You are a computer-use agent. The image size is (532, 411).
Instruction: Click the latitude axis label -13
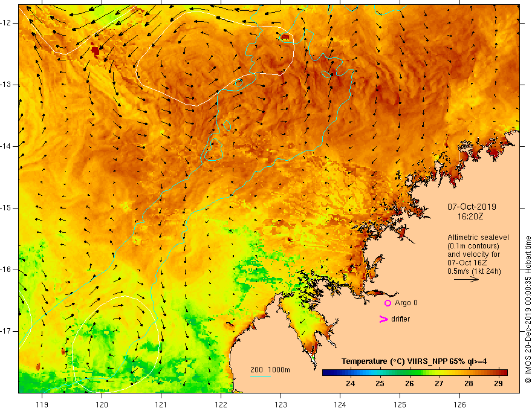(6, 85)
